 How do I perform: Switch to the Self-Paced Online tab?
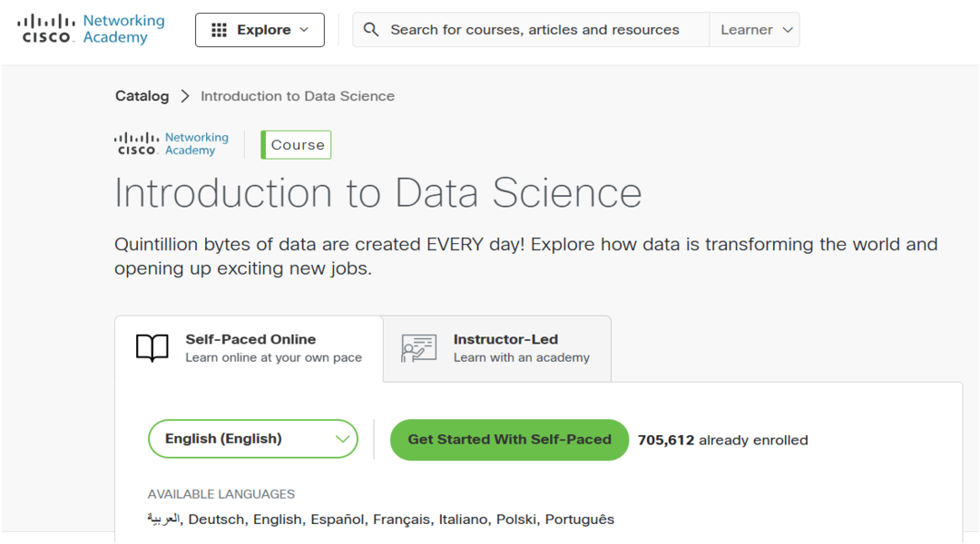249,348
